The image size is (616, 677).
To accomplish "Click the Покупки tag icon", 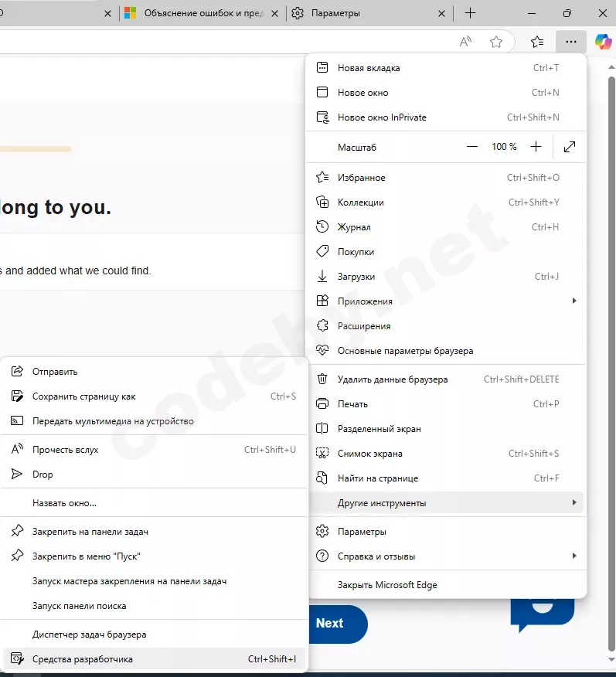I will pos(322,251).
